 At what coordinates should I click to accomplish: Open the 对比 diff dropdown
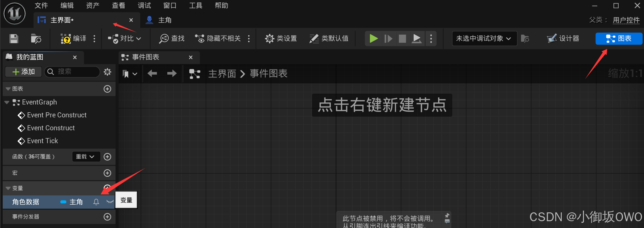click(x=124, y=39)
